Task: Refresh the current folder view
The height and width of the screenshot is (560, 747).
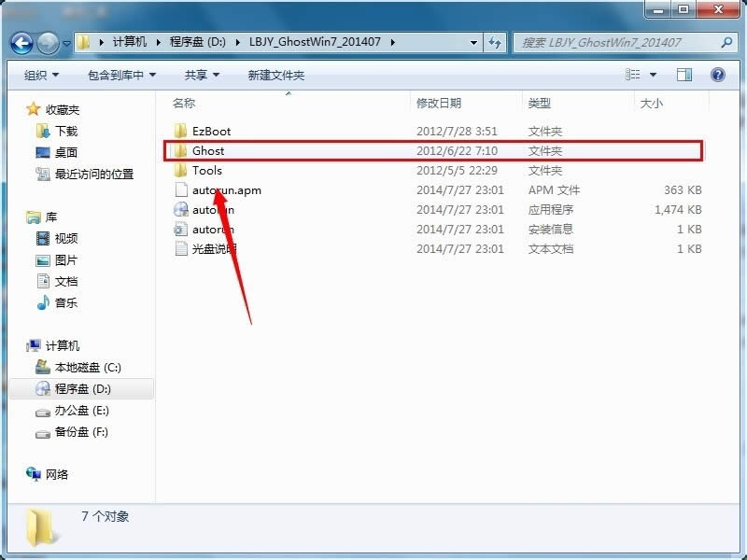Action: tap(496, 43)
